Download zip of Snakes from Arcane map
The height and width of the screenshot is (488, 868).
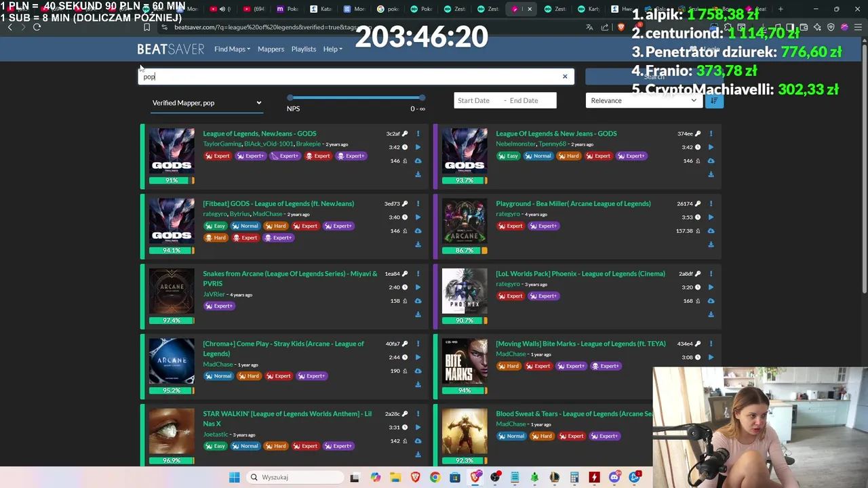pyautogui.click(x=418, y=314)
